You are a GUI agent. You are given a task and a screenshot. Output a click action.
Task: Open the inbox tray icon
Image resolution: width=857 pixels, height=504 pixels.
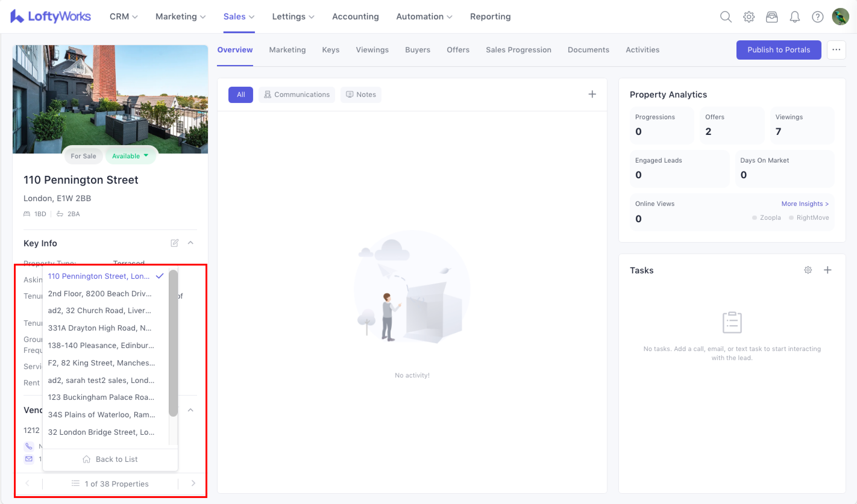(x=772, y=17)
